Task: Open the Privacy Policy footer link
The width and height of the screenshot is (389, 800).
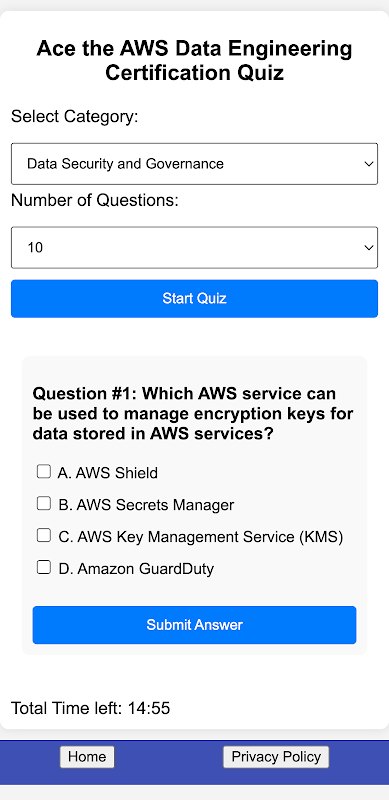Action: point(276,757)
